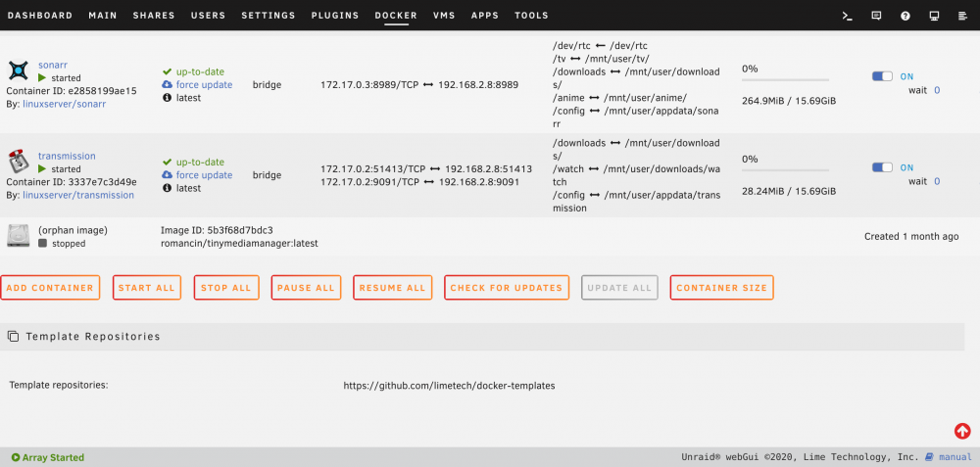Click sonarr wait value 0
The image size is (980, 467).
[937, 90]
